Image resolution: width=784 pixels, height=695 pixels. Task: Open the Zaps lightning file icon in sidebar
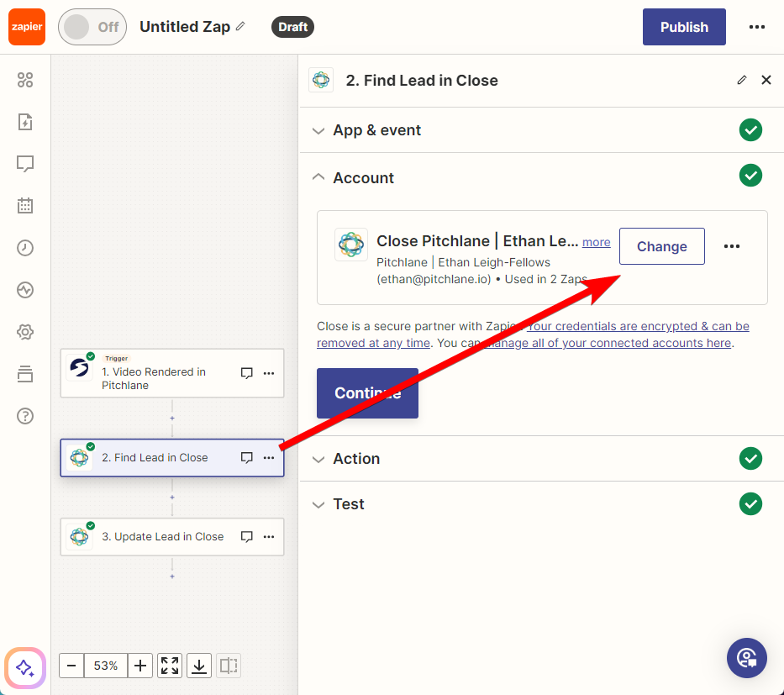click(x=25, y=122)
